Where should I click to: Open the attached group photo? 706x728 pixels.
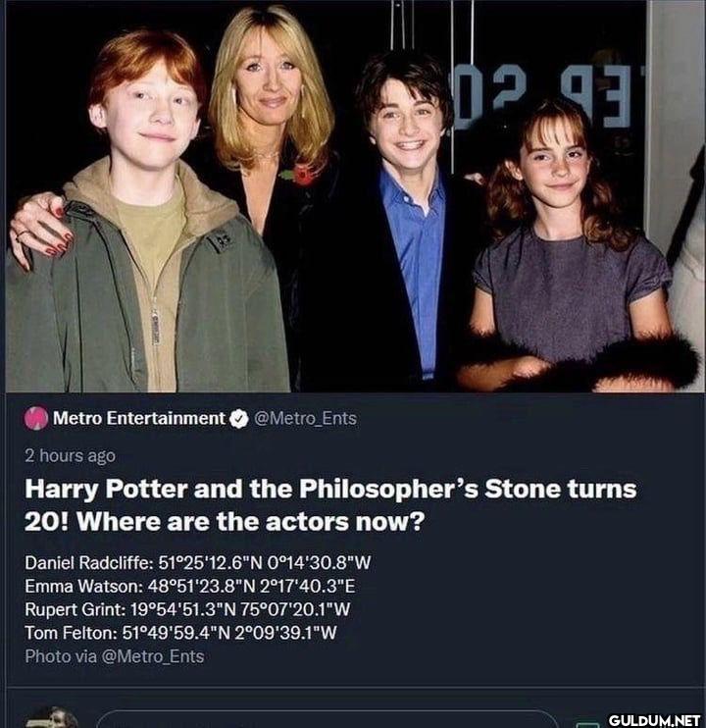coord(353,196)
